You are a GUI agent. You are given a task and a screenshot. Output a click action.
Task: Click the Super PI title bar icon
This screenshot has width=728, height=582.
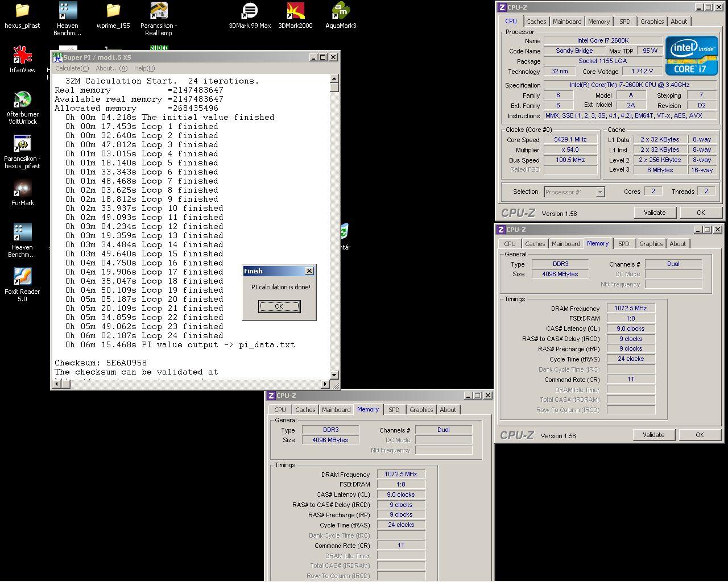57,57
